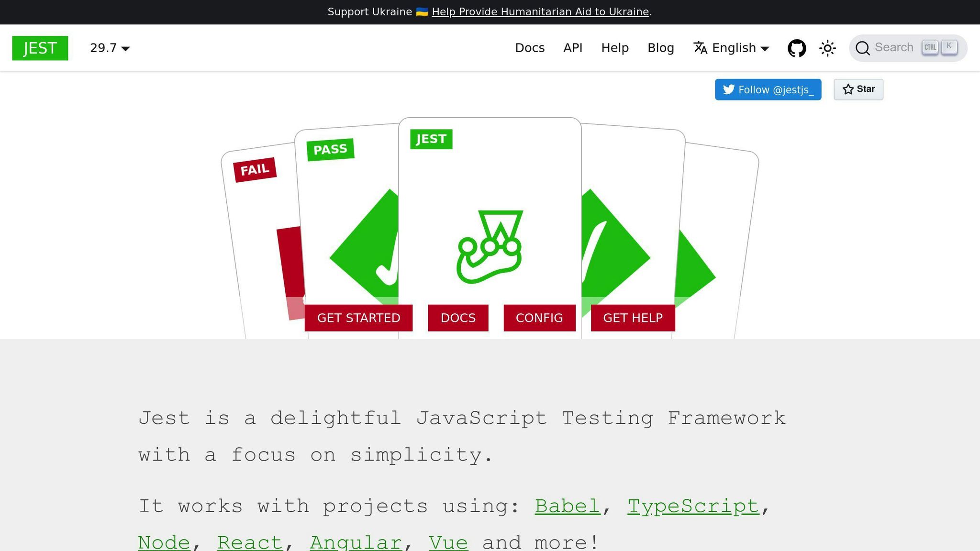Click the green PASS badge card
Viewport: 980px width, 551px height.
pos(330,150)
